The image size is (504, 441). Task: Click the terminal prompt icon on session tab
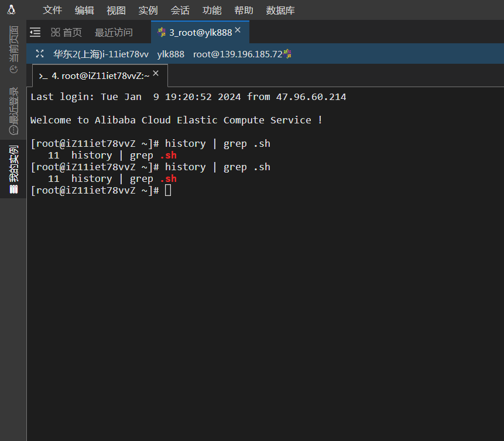tap(43, 76)
